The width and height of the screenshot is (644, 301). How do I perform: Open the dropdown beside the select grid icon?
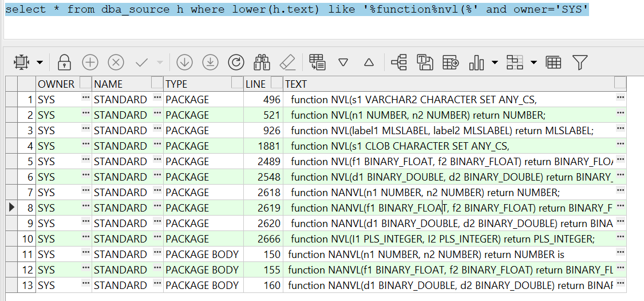tap(40, 62)
